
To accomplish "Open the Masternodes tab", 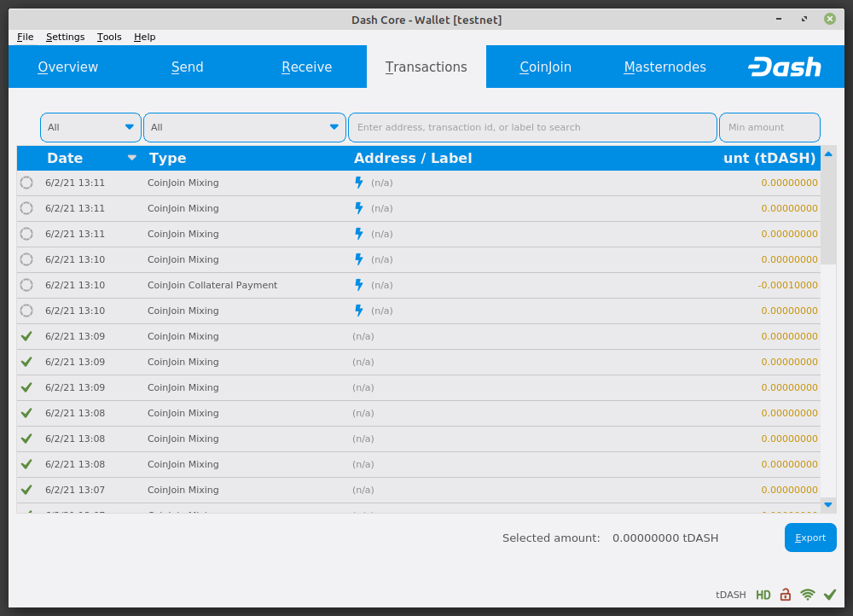I will [x=664, y=67].
